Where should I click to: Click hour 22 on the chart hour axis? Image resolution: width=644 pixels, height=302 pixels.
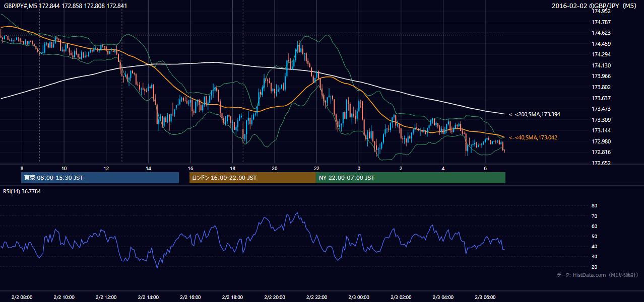click(x=316, y=168)
